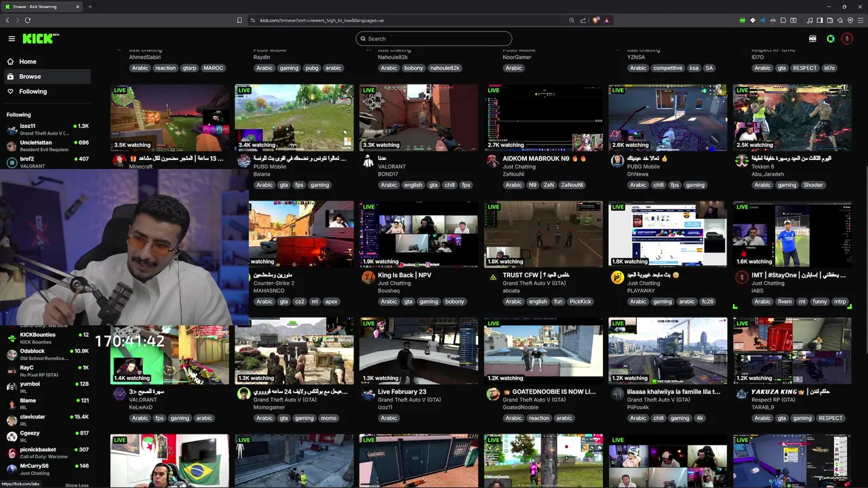Viewport: 868px width, 488px height.
Task: Open the zoom magnifier icon in the address bar
Action: coord(572,20)
